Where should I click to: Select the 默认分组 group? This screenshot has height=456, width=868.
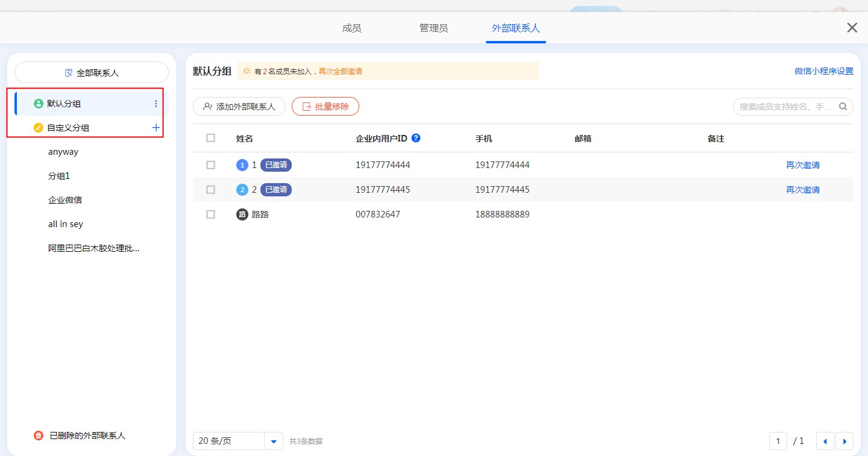[x=64, y=104]
